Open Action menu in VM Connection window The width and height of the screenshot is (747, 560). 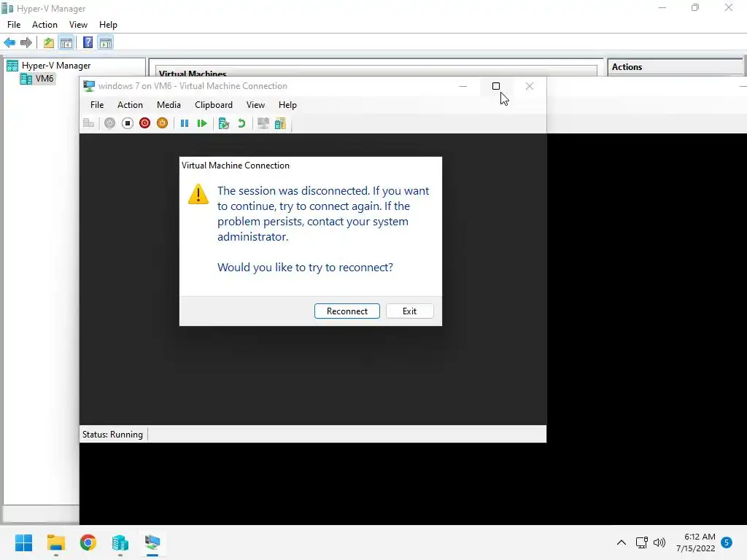pyautogui.click(x=130, y=105)
